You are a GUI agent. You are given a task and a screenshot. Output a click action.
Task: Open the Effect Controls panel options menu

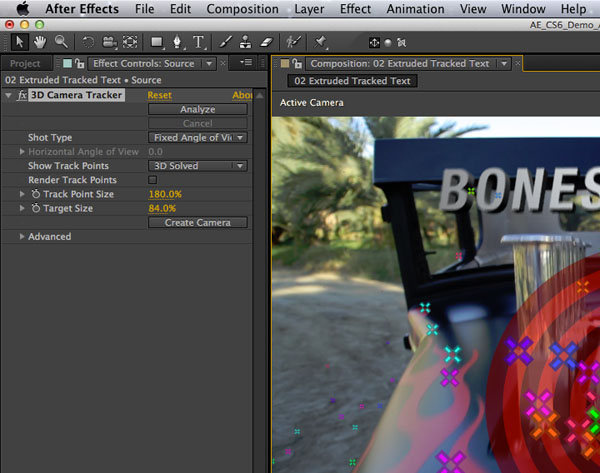tap(246, 62)
